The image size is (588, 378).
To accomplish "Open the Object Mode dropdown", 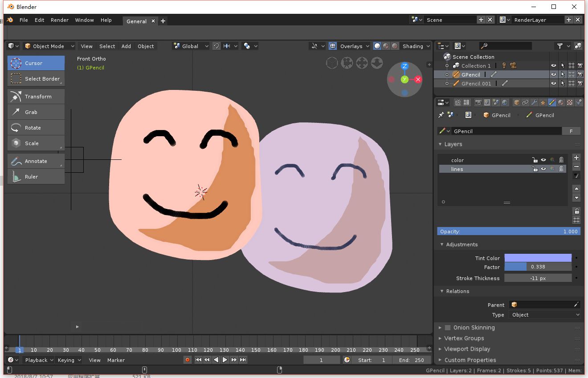I will [49, 46].
